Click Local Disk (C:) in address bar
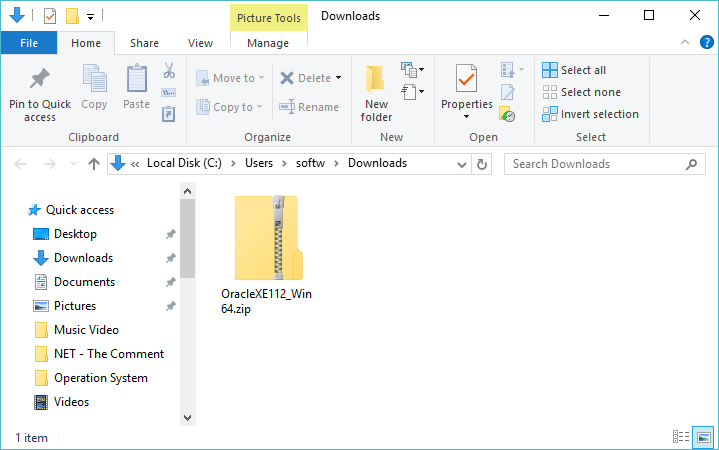Image resolution: width=719 pixels, height=450 pixels. coord(184,163)
